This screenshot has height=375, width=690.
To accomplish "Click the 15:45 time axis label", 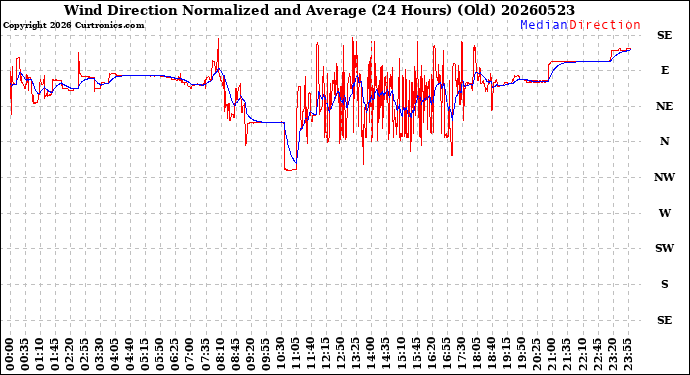I will click(416, 354).
